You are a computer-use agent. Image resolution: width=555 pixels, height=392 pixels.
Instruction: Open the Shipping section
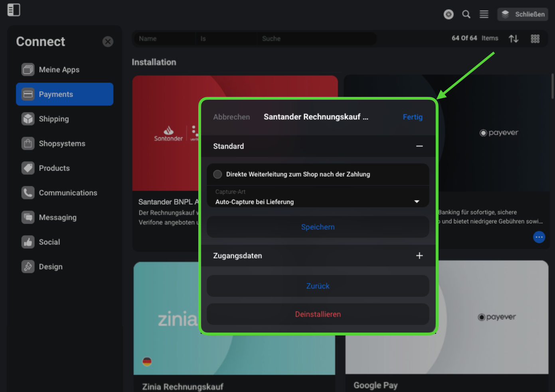coord(65,119)
